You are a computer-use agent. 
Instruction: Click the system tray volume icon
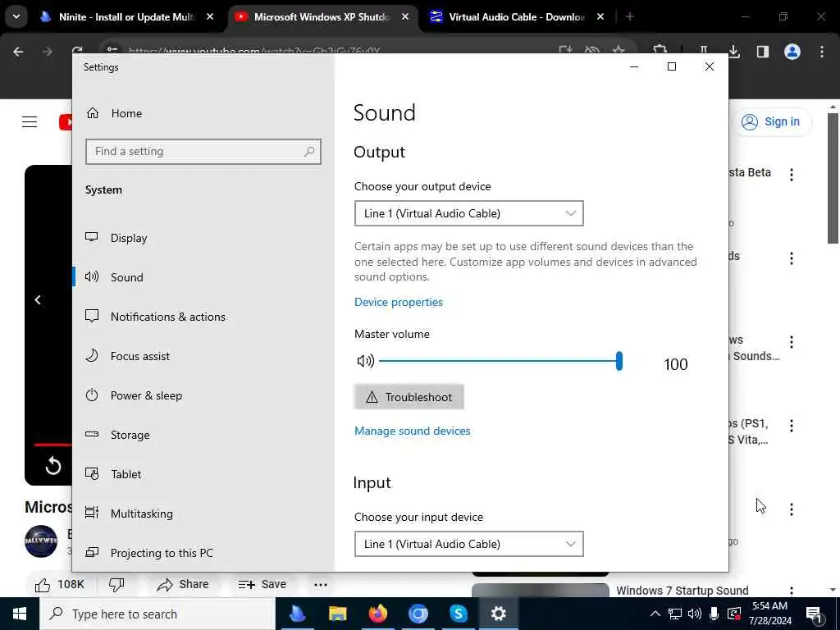694,614
